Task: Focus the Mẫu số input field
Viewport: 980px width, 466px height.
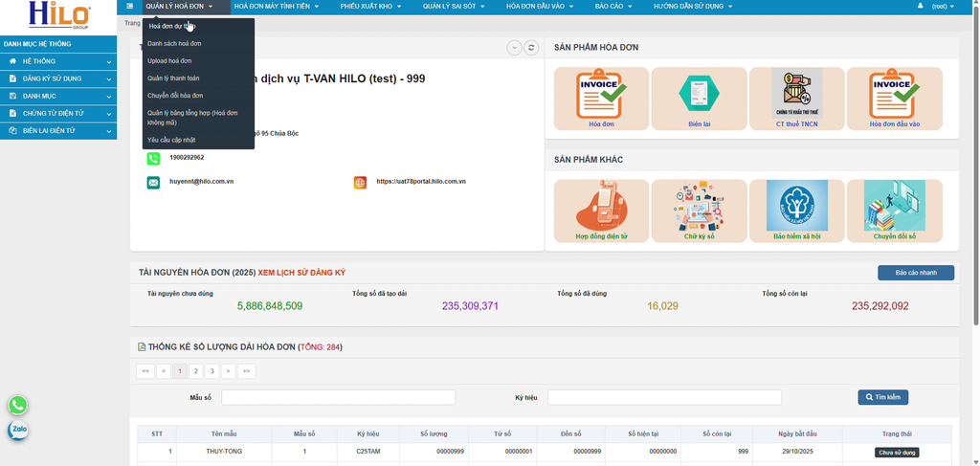Action: click(338, 397)
